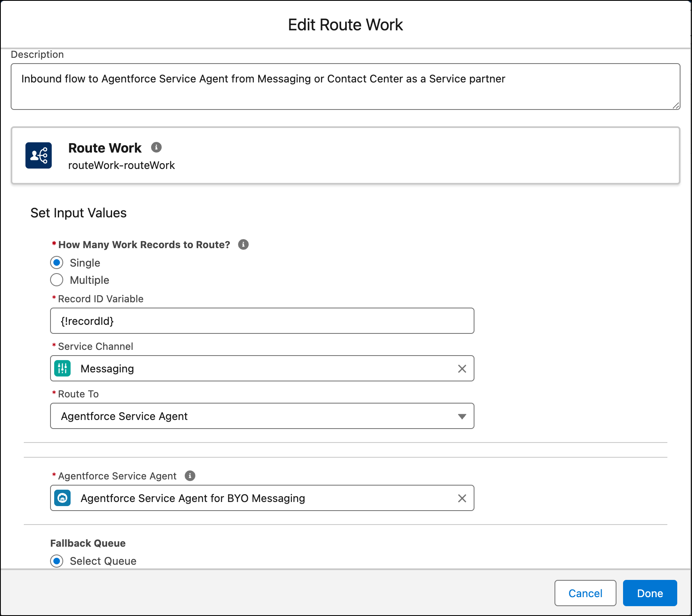Click the 'routeWork-routeWork' API name text
Image resolution: width=692 pixels, height=616 pixels.
[x=121, y=165]
